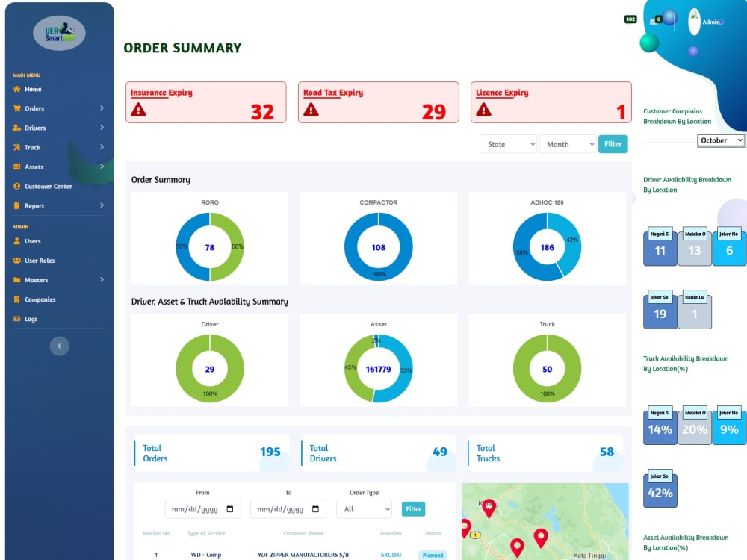Click the Filter button beside Order Type

(x=413, y=509)
